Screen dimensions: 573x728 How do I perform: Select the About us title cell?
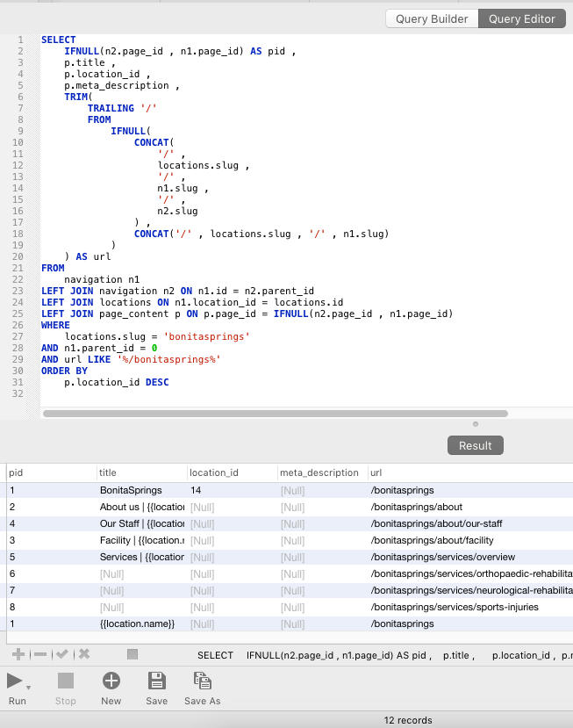(141, 507)
